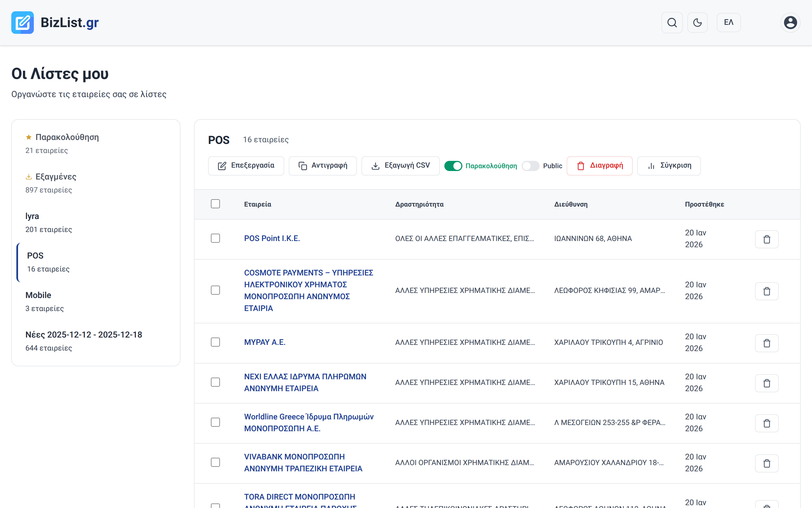Image resolution: width=812 pixels, height=508 pixels.
Task: Remove Worldline Greece row via trash icon
Action: pos(767,423)
